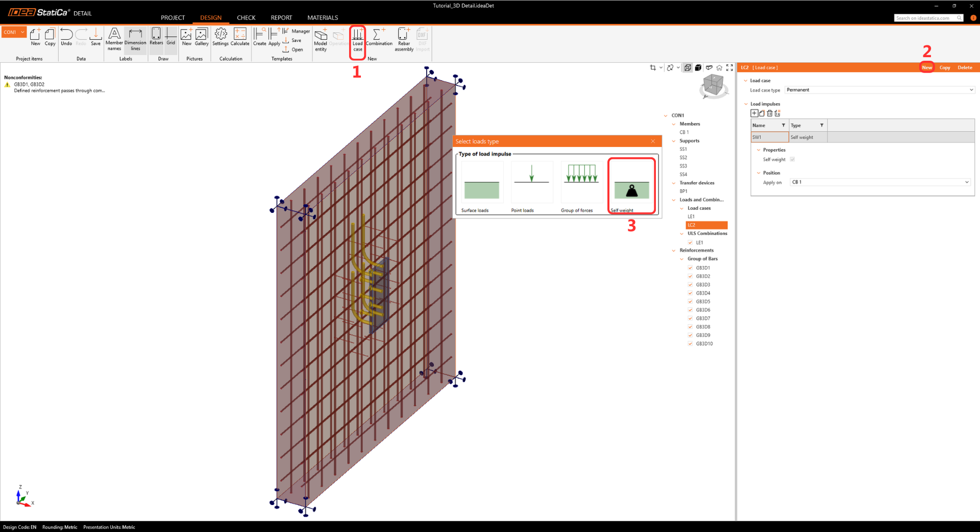This screenshot has width=980, height=532.
Task: Collapse the Reinforcements tree node
Action: pyautogui.click(x=674, y=251)
